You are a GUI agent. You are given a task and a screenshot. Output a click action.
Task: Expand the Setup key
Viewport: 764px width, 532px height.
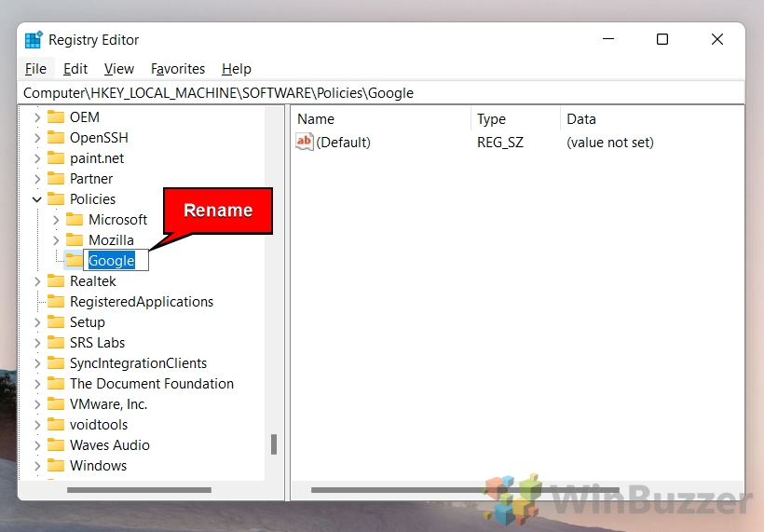[37, 322]
